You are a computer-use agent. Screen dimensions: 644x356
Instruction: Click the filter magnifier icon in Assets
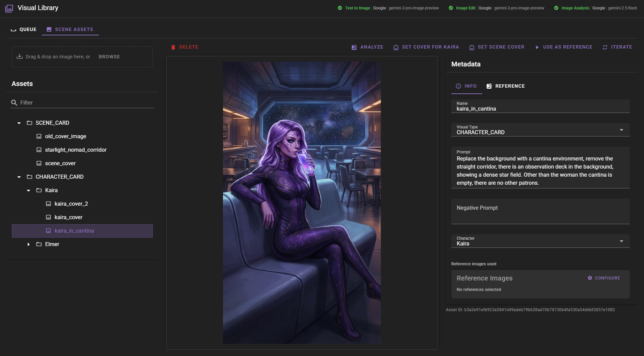[14, 102]
